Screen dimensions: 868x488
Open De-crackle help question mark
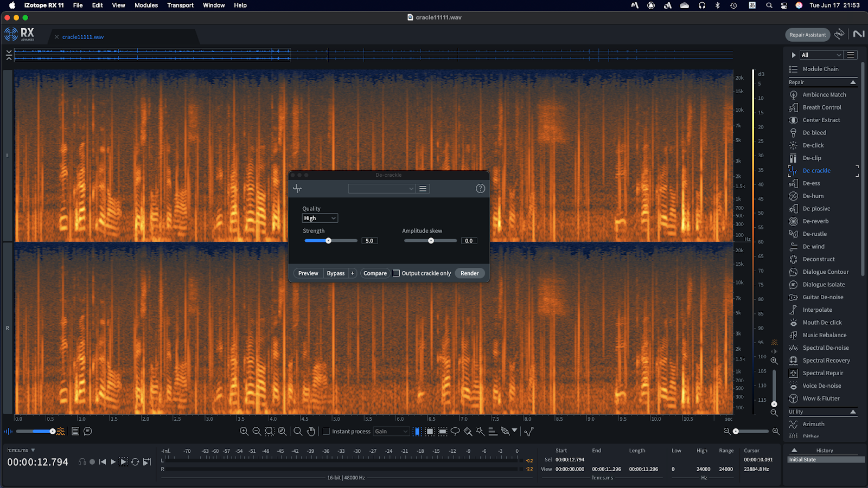pyautogui.click(x=480, y=189)
